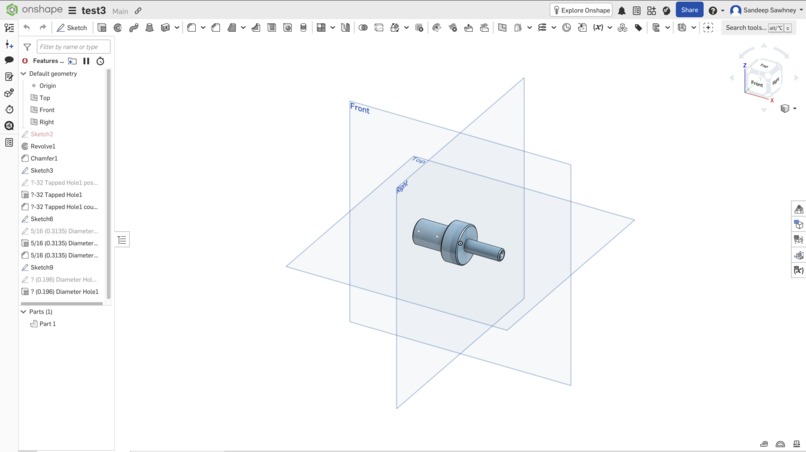Click the Main branch label
Screen dimensions: 806x452
coord(120,11)
